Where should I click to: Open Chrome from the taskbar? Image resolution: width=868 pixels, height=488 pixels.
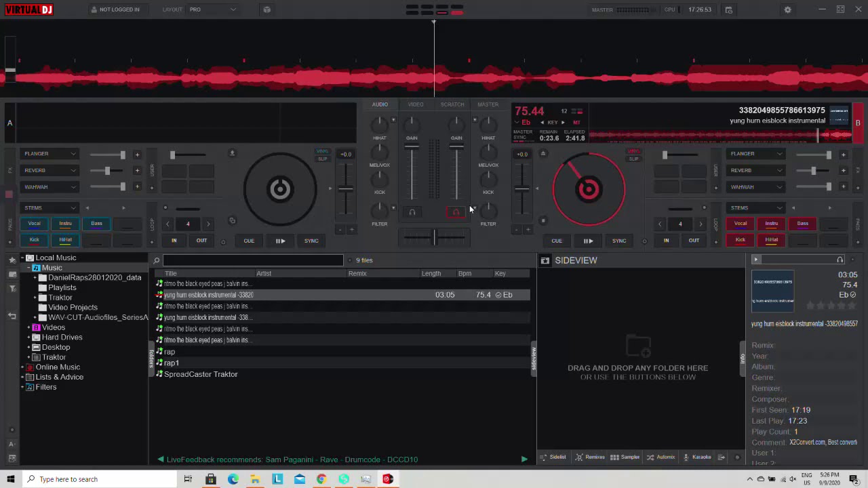[x=321, y=479]
